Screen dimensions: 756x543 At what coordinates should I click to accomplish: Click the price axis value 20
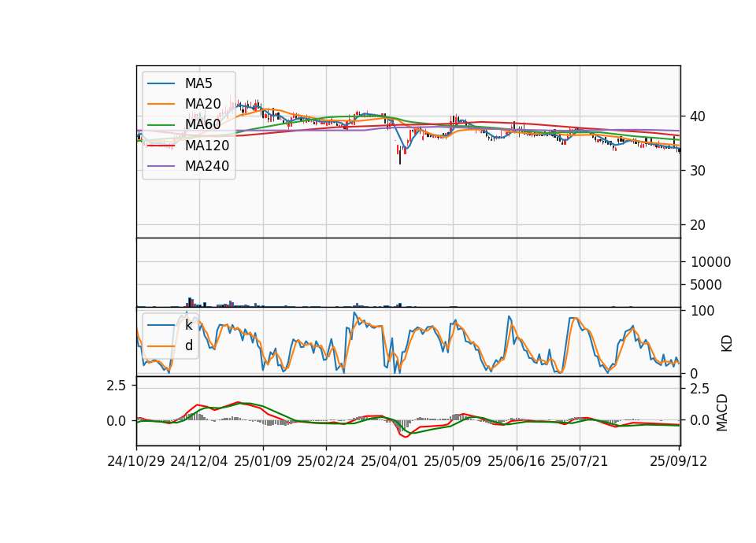pos(698,225)
